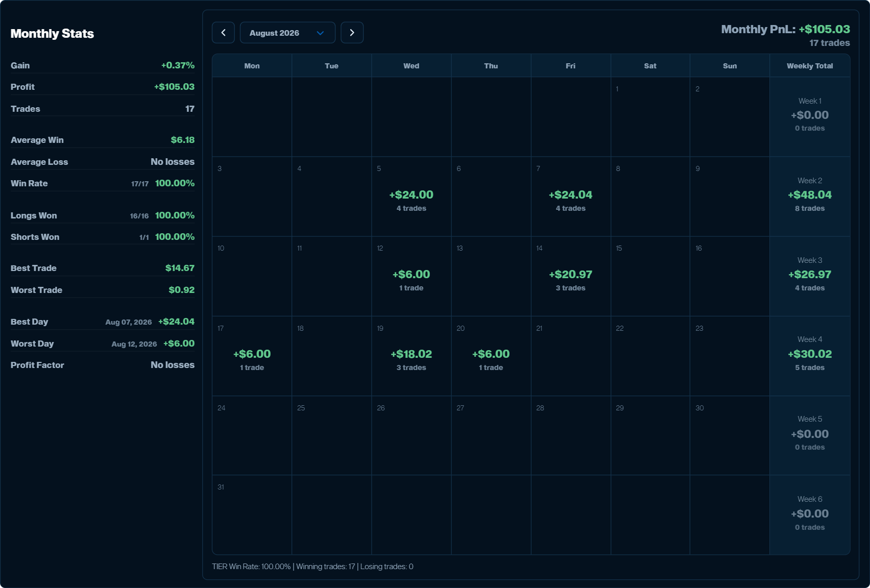Click the Weekly Total column header

(810, 66)
